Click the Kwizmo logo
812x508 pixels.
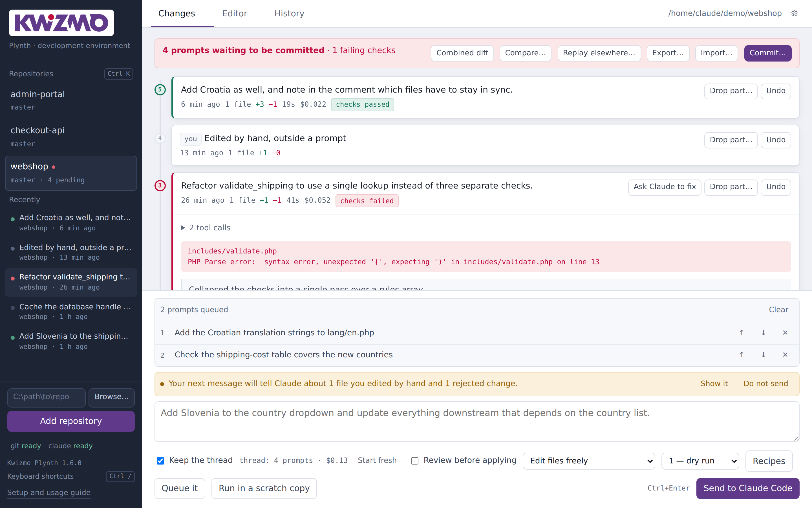point(61,23)
